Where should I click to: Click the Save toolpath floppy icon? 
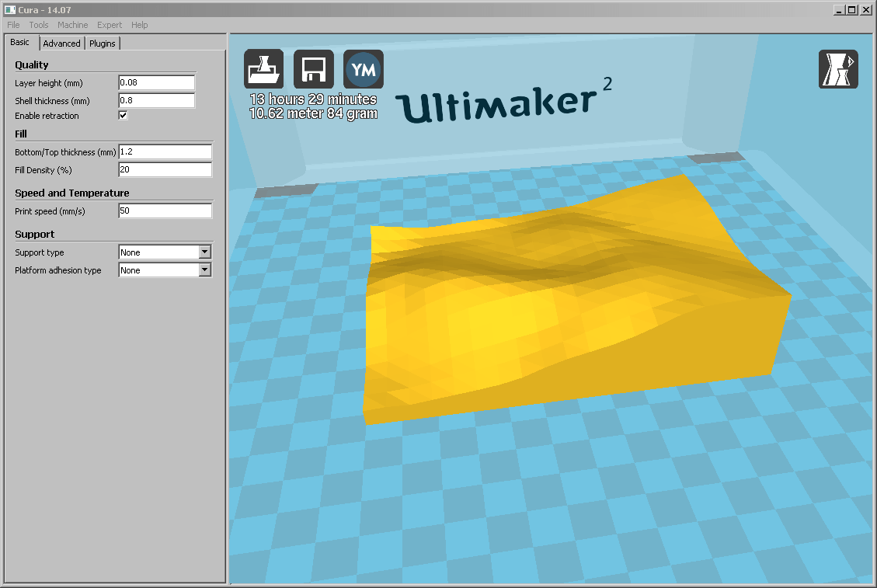tap(313, 69)
